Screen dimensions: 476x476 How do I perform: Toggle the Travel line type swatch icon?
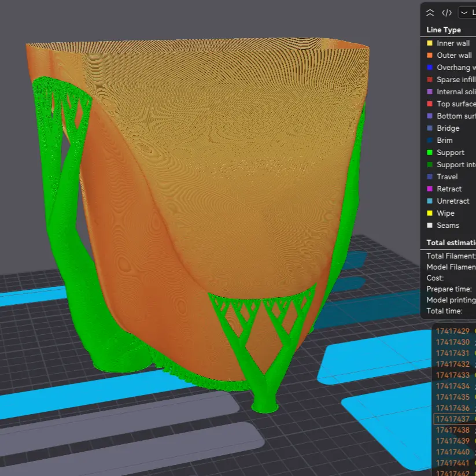(429, 176)
